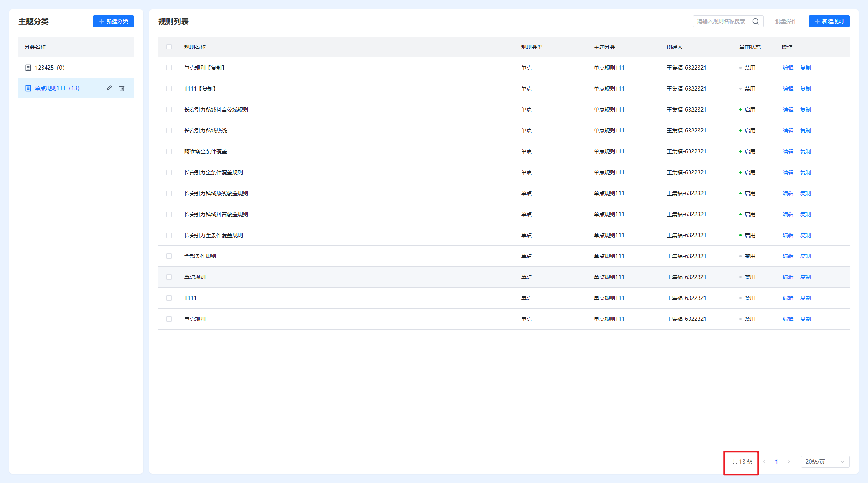
Task: Select the checkbox for 阿维塔全条件覆盖
Action: pos(169,151)
